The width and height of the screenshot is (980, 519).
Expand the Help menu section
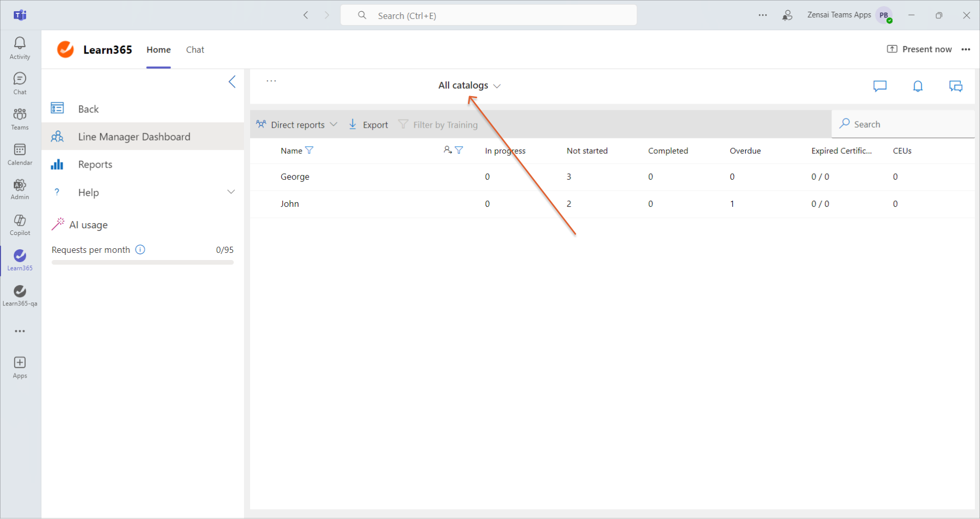coord(231,192)
